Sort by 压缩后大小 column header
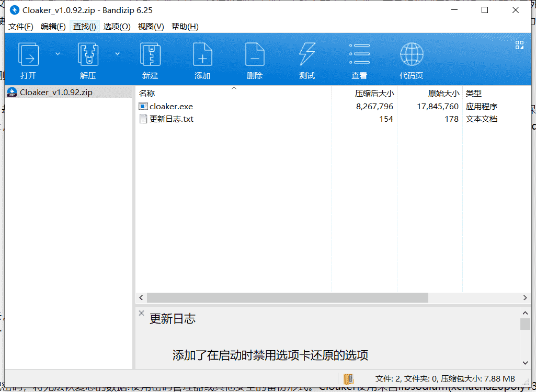The image size is (536, 392). pos(364,93)
